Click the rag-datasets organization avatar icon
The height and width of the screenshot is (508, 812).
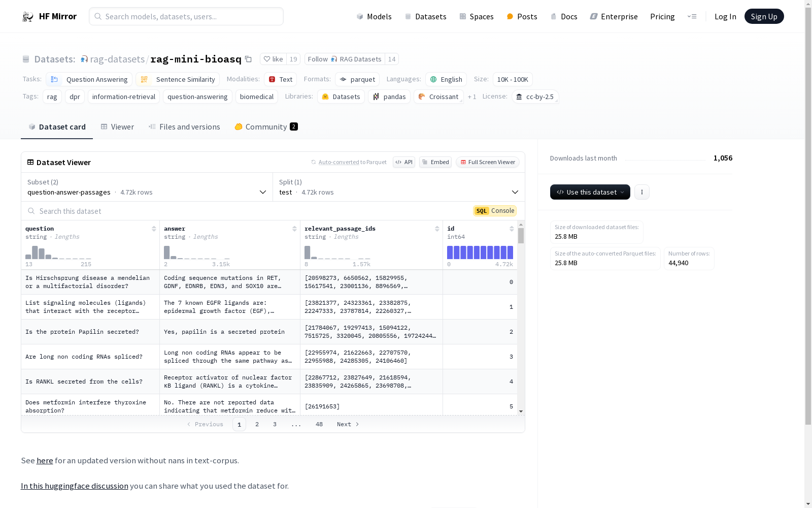84,59
